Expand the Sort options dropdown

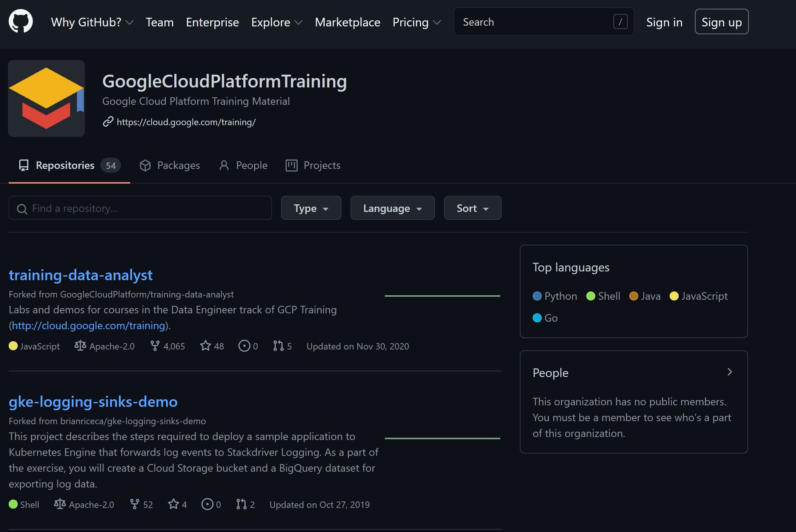click(472, 208)
